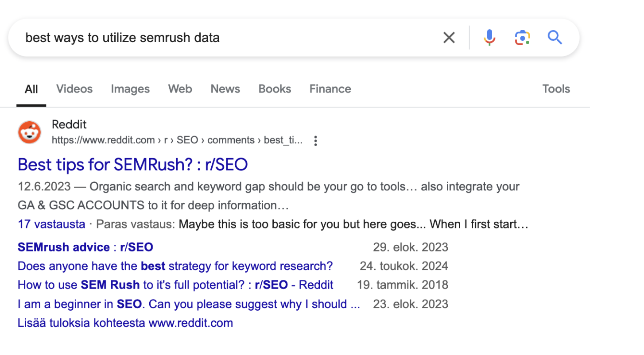Start voice search with microphone icon
This screenshot has height=355, width=644.
[x=489, y=38]
